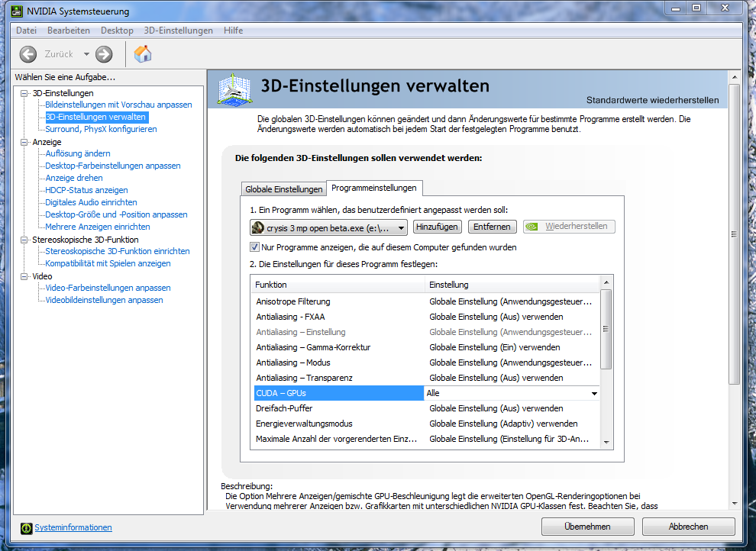Click Standardwerte wiederherstellen link
The width and height of the screenshot is (756, 551).
pyautogui.click(x=652, y=100)
